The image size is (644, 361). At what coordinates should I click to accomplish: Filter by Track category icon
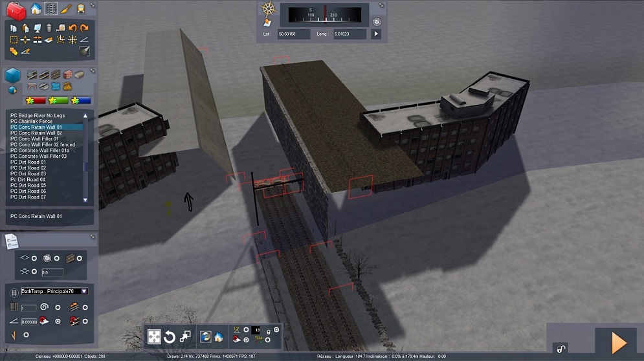[x=44, y=74]
